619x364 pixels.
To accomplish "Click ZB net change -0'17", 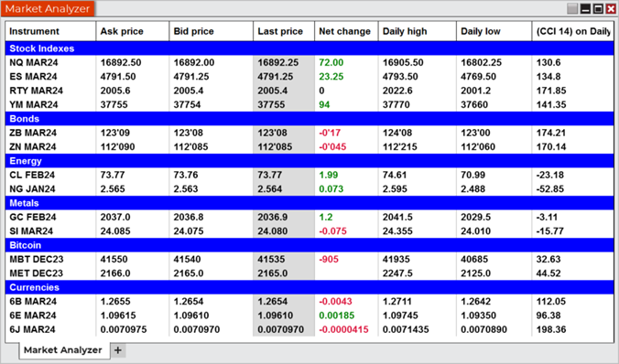I will click(x=330, y=133).
